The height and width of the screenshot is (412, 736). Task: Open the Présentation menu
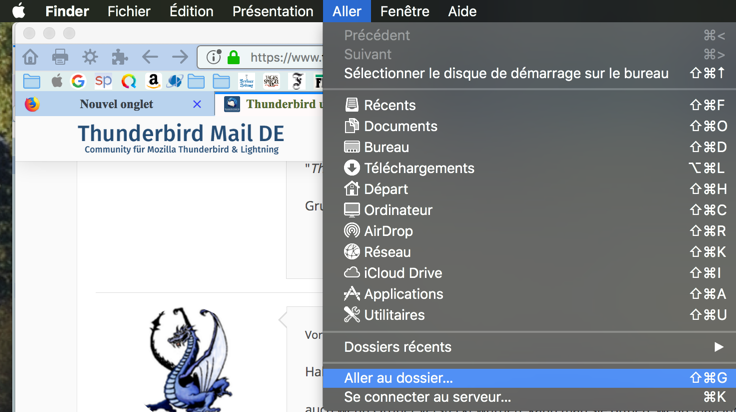(x=273, y=11)
